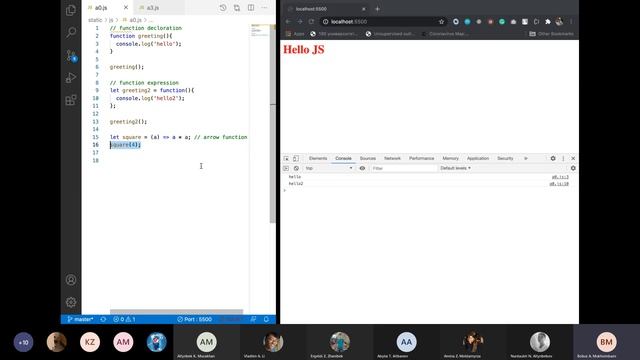Switch to the Console tab in DevTools
The height and width of the screenshot is (360, 640).
343,158
